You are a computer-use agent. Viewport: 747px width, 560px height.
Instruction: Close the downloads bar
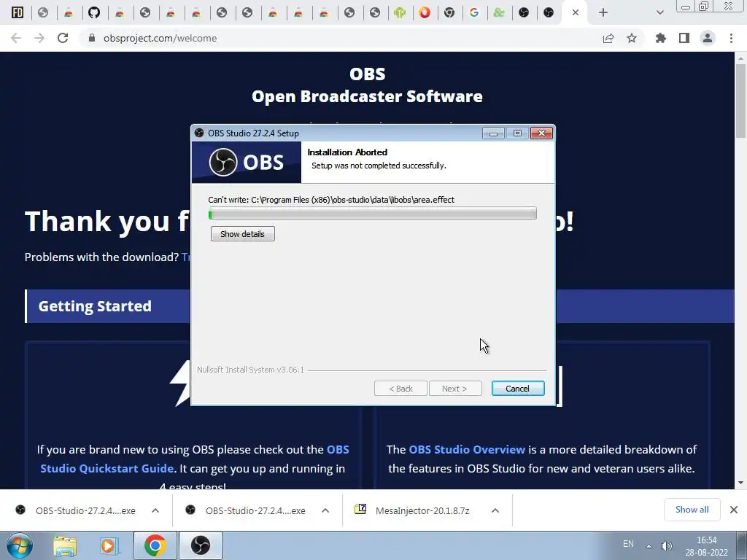pos(734,510)
